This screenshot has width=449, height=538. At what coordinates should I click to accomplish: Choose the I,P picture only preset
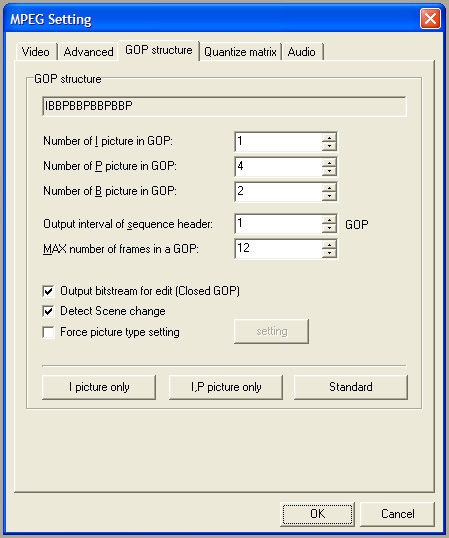coord(226,387)
